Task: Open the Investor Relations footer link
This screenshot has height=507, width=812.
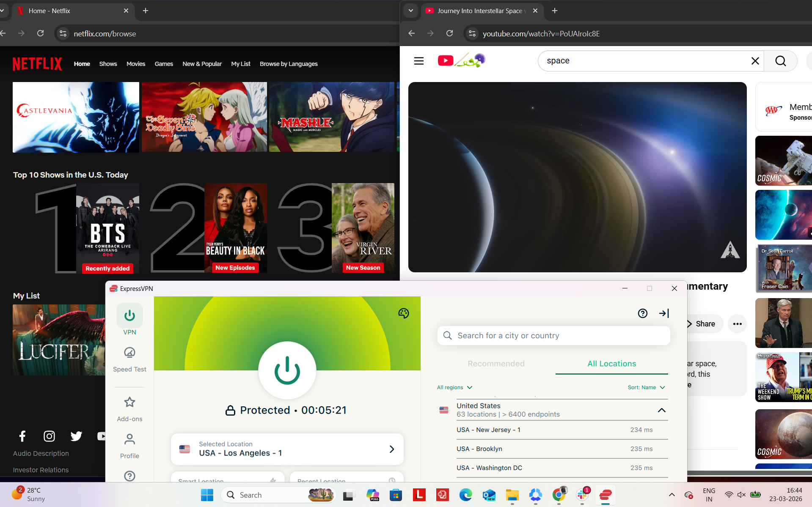Action: click(x=41, y=470)
